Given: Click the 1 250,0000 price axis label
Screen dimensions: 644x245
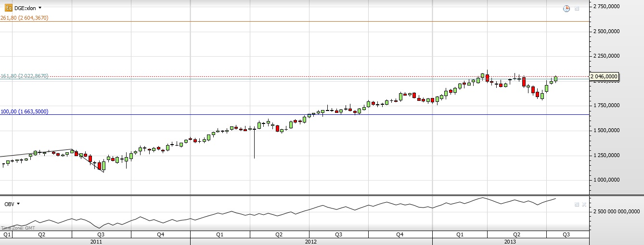Looking at the screenshot, I should (606, 155).
